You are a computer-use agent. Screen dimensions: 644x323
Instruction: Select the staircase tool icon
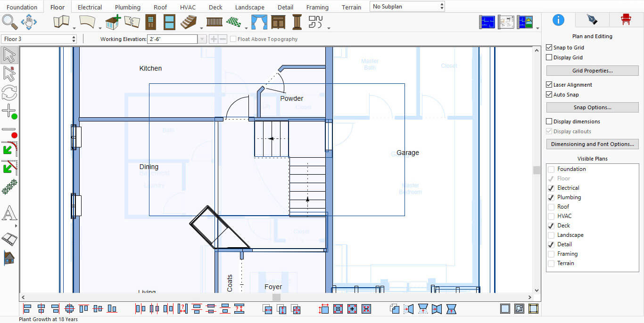click(189, 22)
